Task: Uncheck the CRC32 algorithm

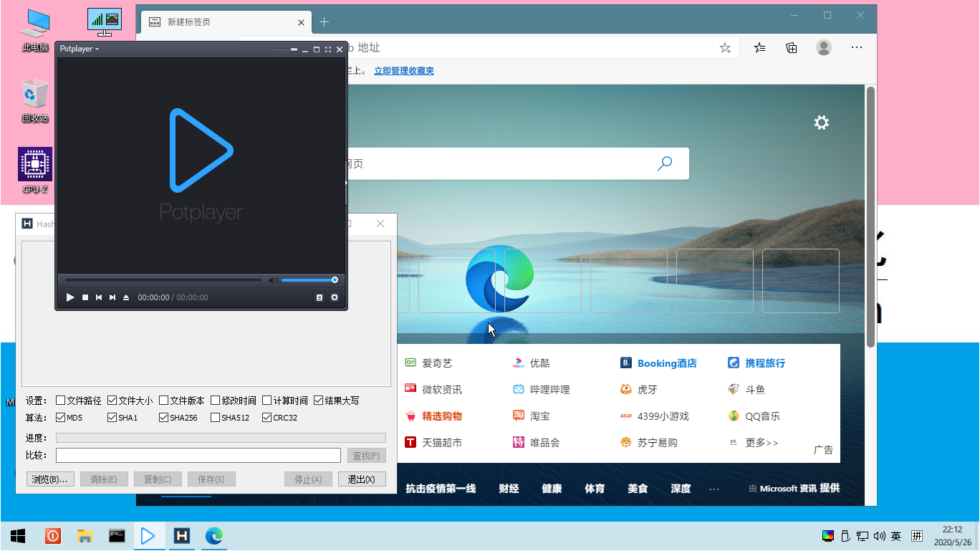Action: (x=267, y=418)
